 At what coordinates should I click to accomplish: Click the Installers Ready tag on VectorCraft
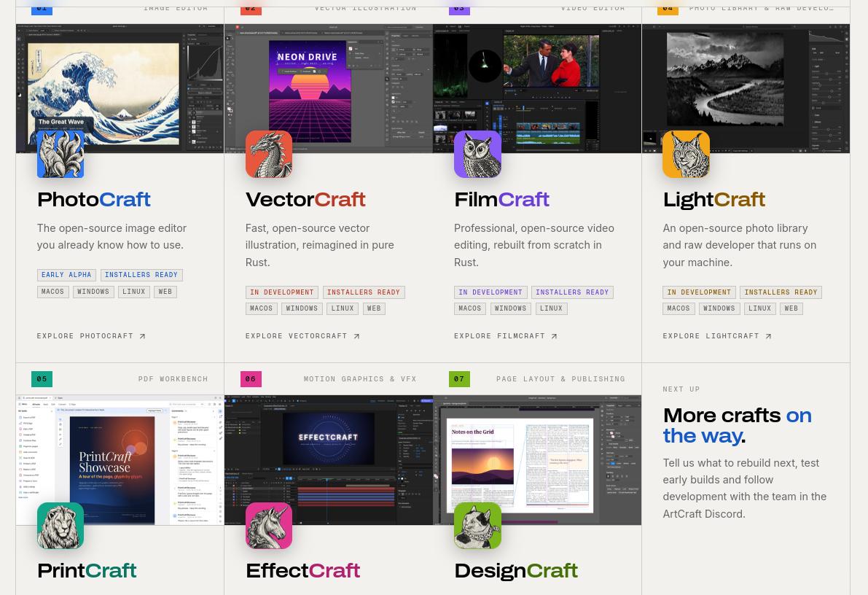coord(364,292)
